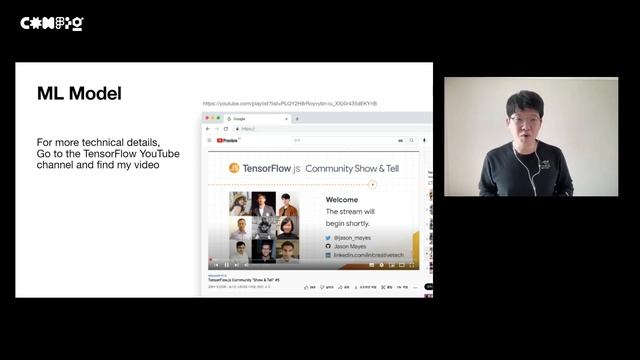640x360 pixels.
Task: Click the linkedin.com/in/creativetech link
Action: pos(369,255)
